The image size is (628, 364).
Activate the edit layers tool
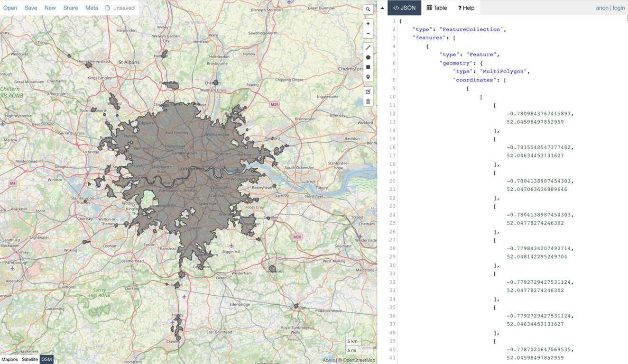(368, 91)
